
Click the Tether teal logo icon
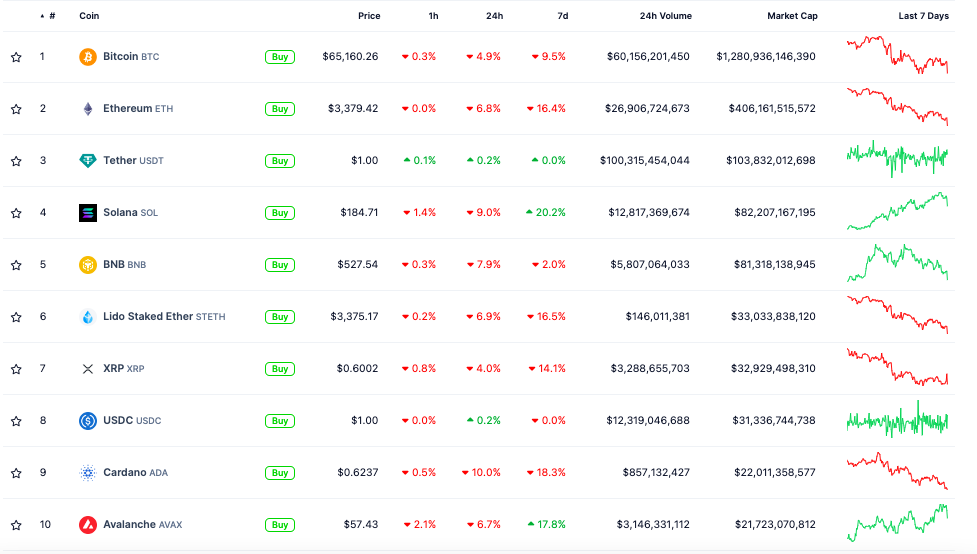[x=88, y=161]
